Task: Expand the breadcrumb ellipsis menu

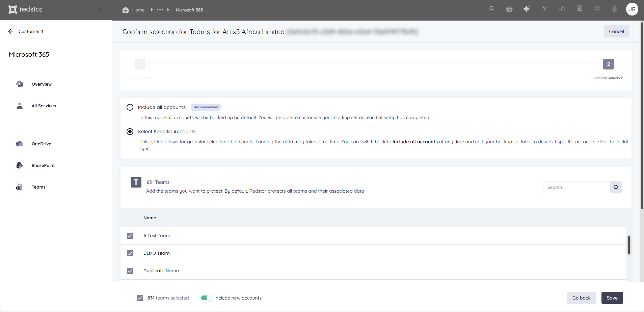Action: pyautogui.click(x=160, y=10)
